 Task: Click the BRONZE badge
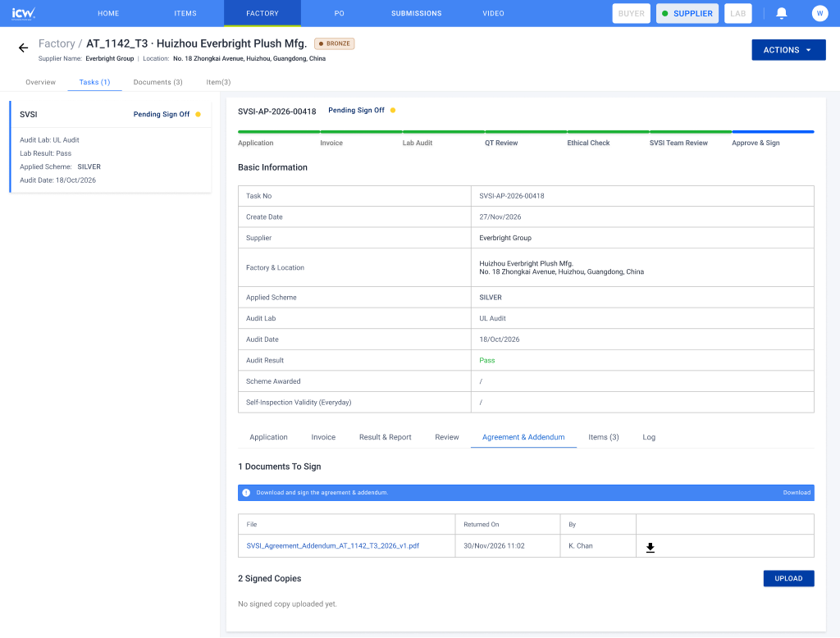pyautogui.click(x=335, y=44)
